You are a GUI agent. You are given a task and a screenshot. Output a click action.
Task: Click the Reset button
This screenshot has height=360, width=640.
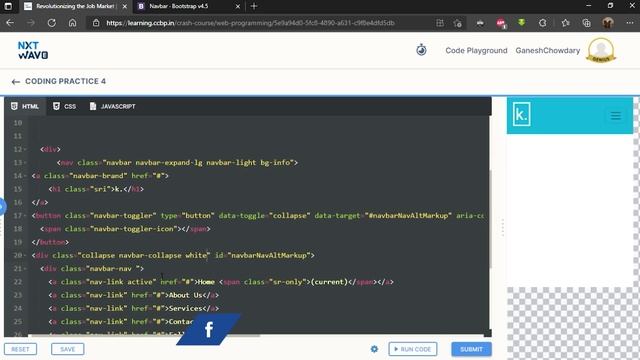click(20, 349)
